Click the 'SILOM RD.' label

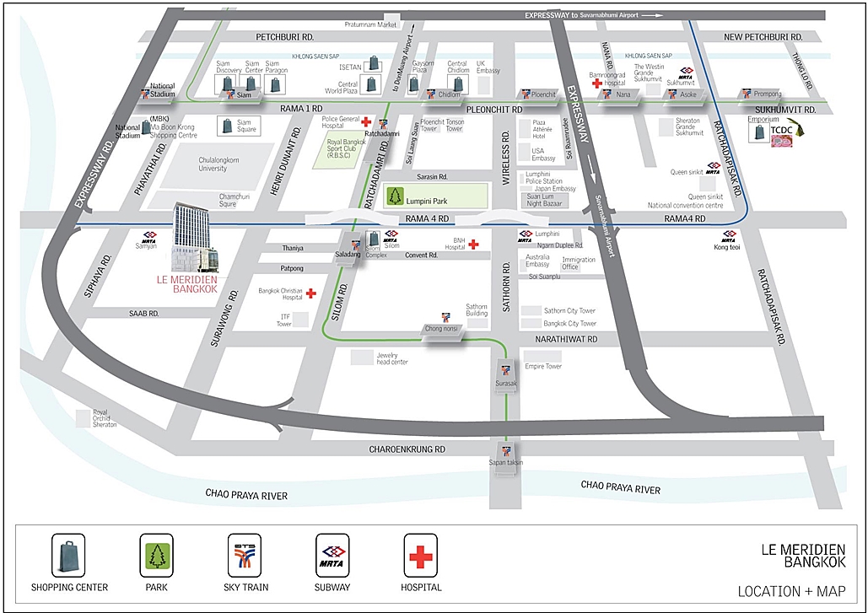point(339,302)
